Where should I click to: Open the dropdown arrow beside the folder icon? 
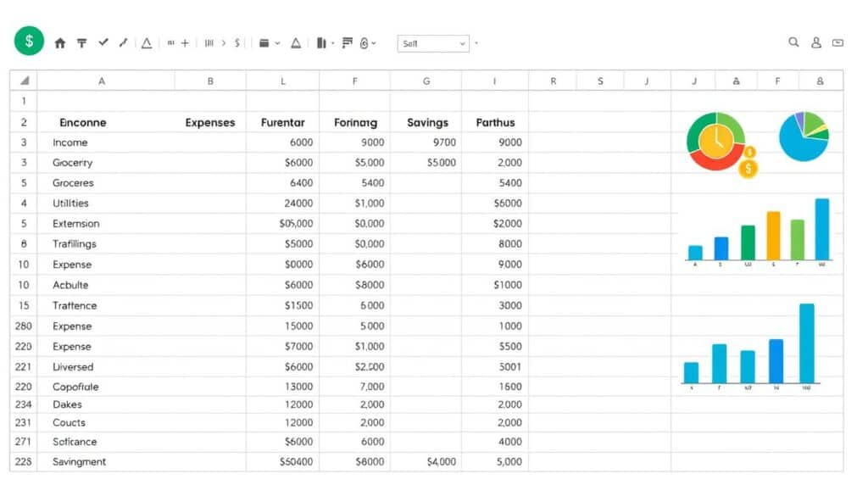click(x=277, y=43)
